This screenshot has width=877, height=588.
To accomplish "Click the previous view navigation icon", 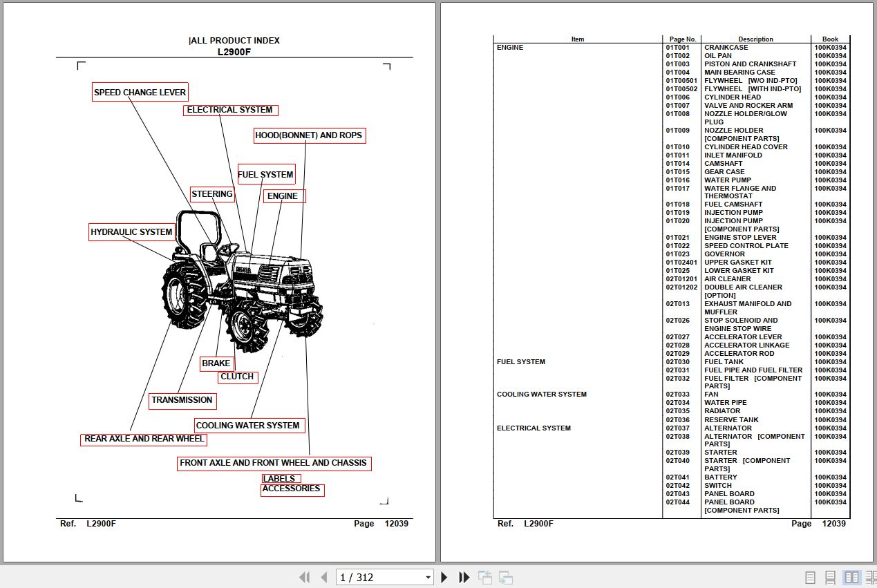I will (485, 577).
